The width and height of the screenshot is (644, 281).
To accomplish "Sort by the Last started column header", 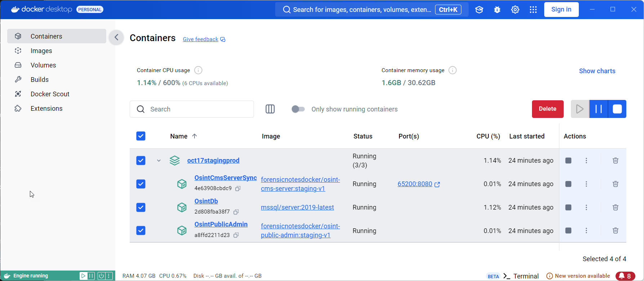I will pos(527,136).
